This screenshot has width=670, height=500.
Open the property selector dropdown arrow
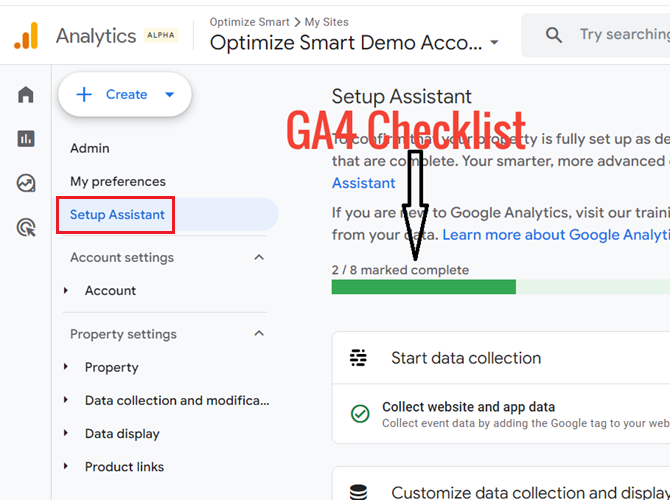[x=494, y=42]
